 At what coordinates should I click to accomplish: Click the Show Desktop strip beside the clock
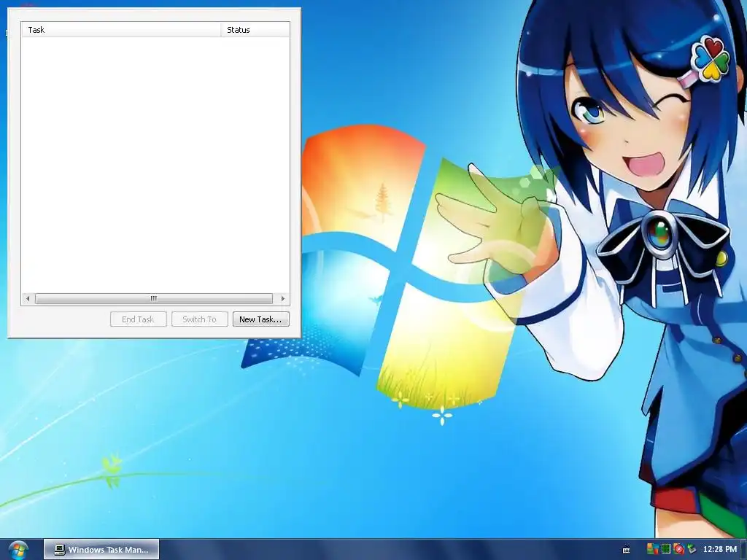click(743, 550)
